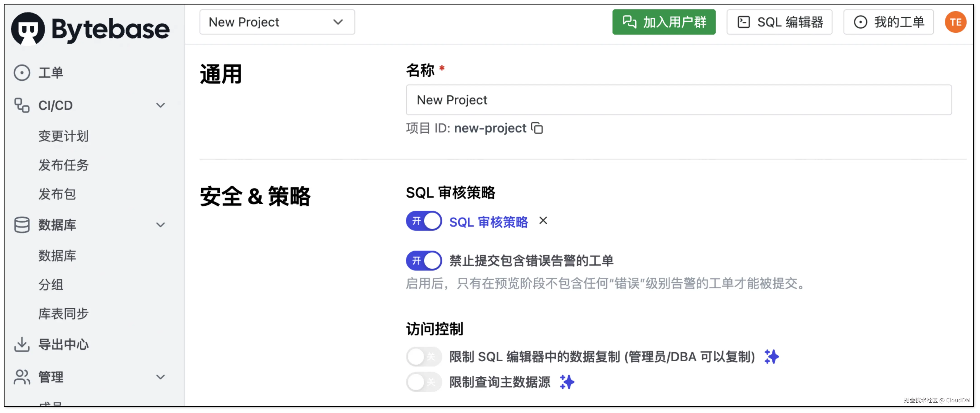Click sparkle icon beside 限制查询主数据源

(x=567, y=382)
